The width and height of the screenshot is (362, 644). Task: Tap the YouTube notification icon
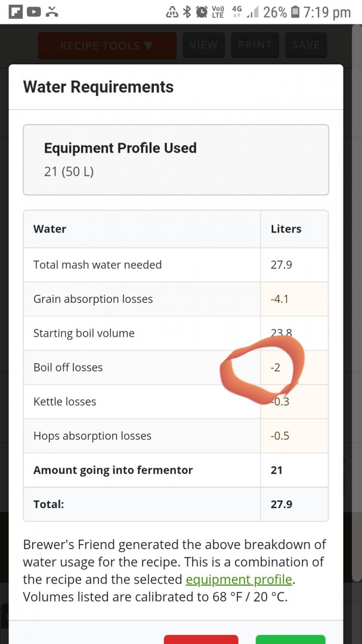(33, 12)
